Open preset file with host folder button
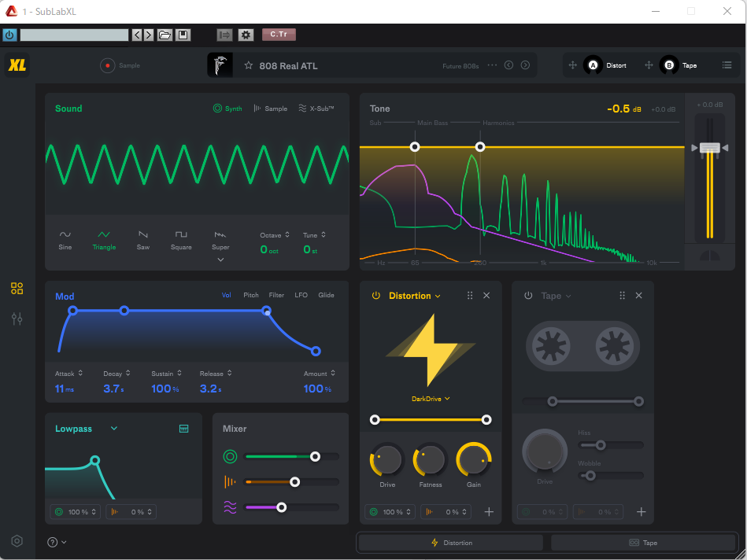 click(x=165, y=35)
